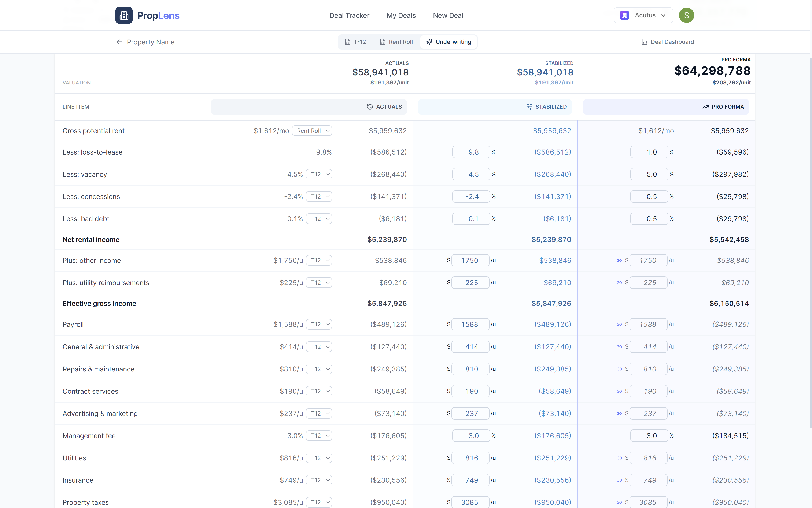Open T12 source dropdown for Plus: other income
The width and height of the screenshot is (812, 508).
pyautogui.click(x=319, y=260)
